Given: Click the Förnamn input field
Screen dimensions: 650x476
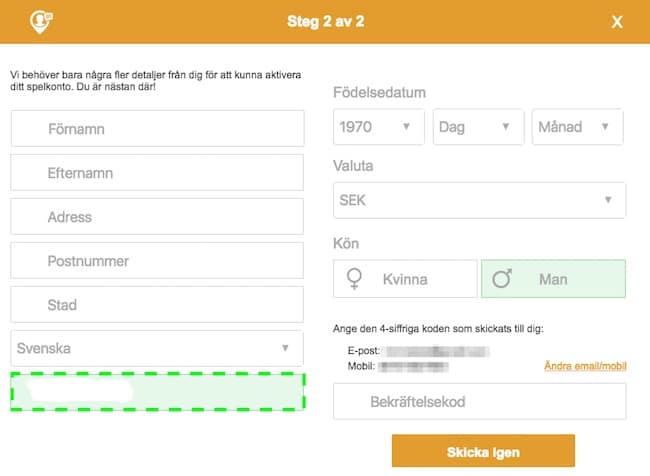Looking at the screenshot, I should click(x=157, y=129).
